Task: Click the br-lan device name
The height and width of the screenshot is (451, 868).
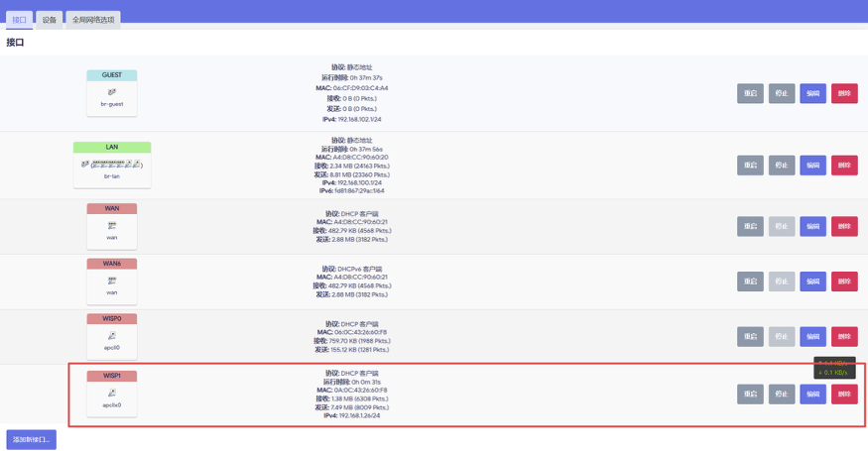Action: pyautogui.click(x=112, y=176)
